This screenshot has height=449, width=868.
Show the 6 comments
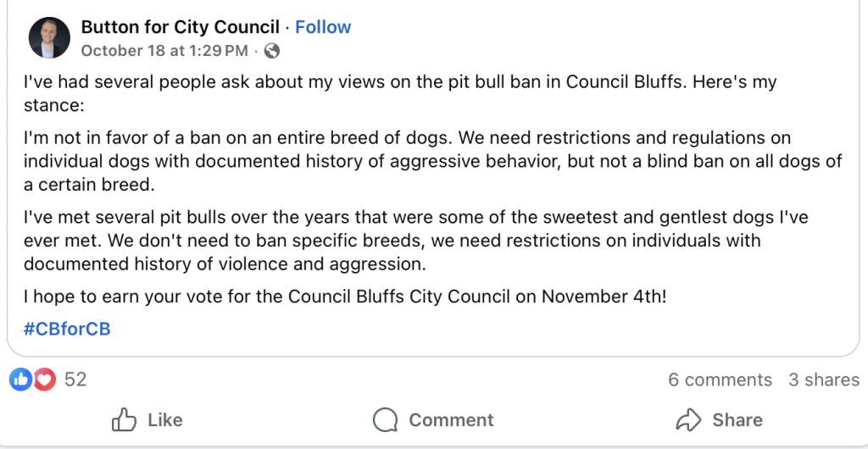[x=720, y=380]
